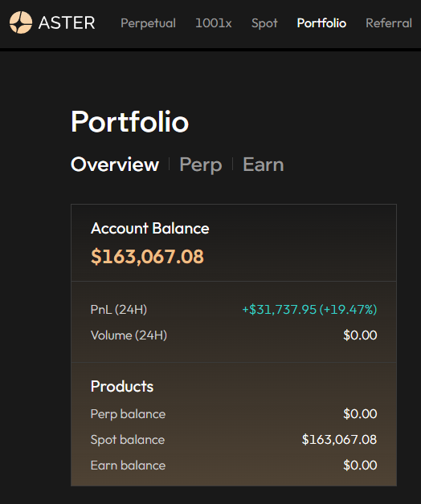The image size is (421, 504).
Task: Click the Account Balance label
Action: pos(150,228)
